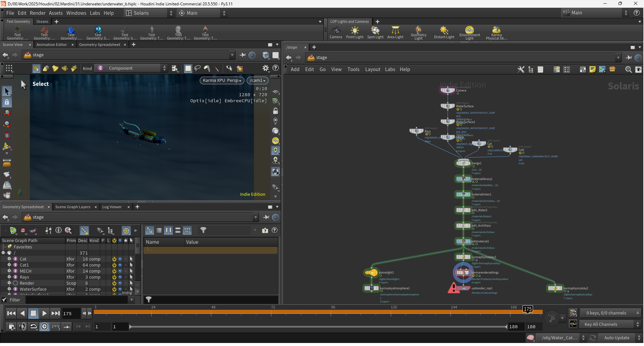Toggle activation power icon for the Render prim
The width and height of the screenshot is (644, 346).
[x=114, y=283]
